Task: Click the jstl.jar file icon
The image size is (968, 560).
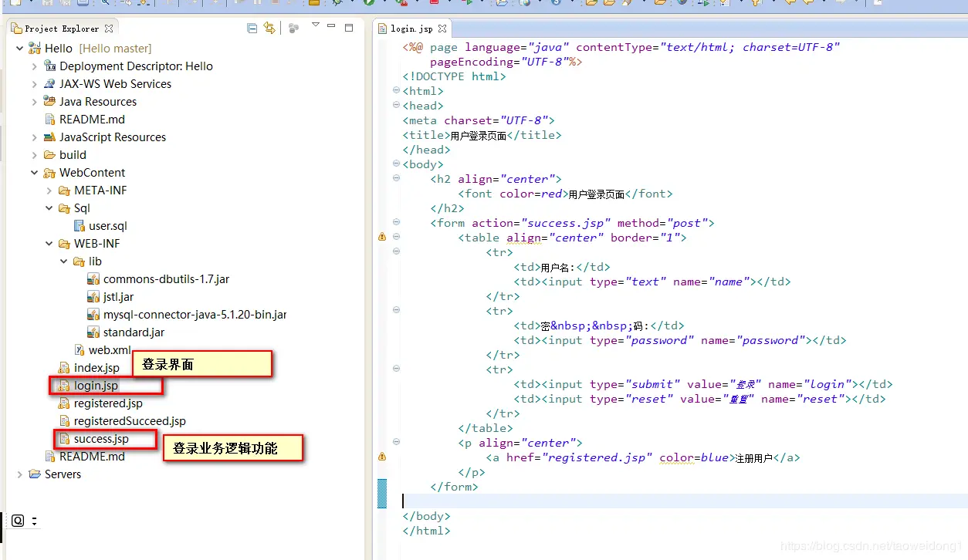Action: coord(93,297)
